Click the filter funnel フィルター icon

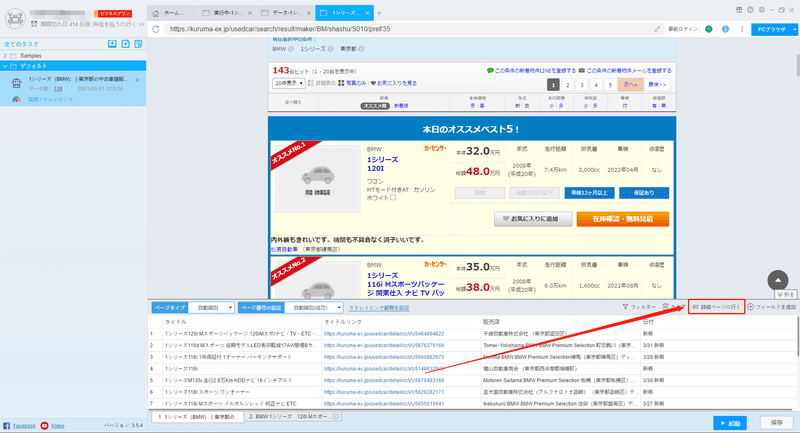[625, 307]
